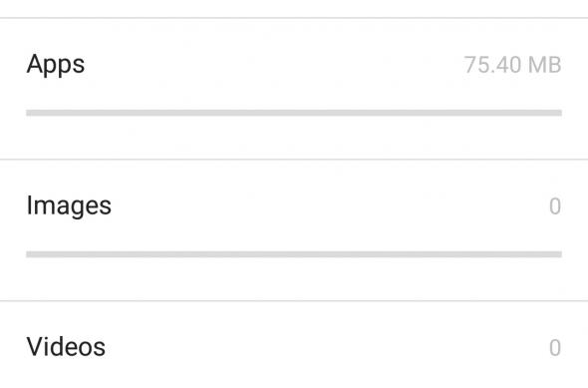Click the divider between Apps and Images
The image size is (588, 388).
294,160
